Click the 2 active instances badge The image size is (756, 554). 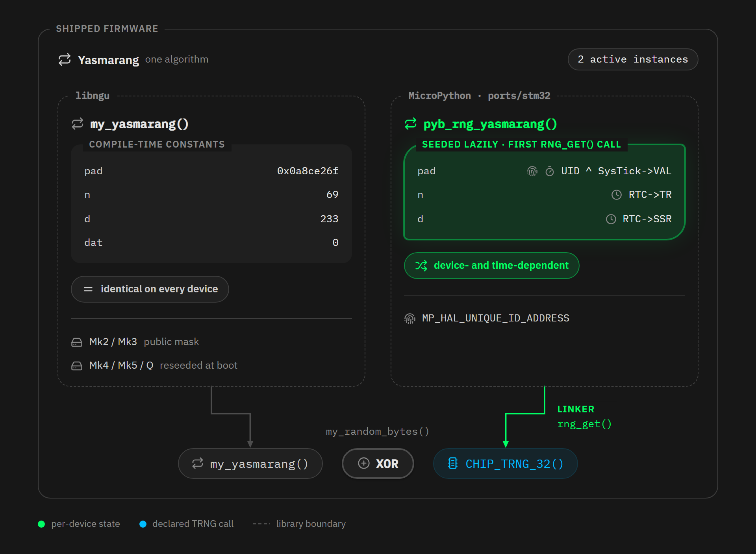tap(633, 59)
